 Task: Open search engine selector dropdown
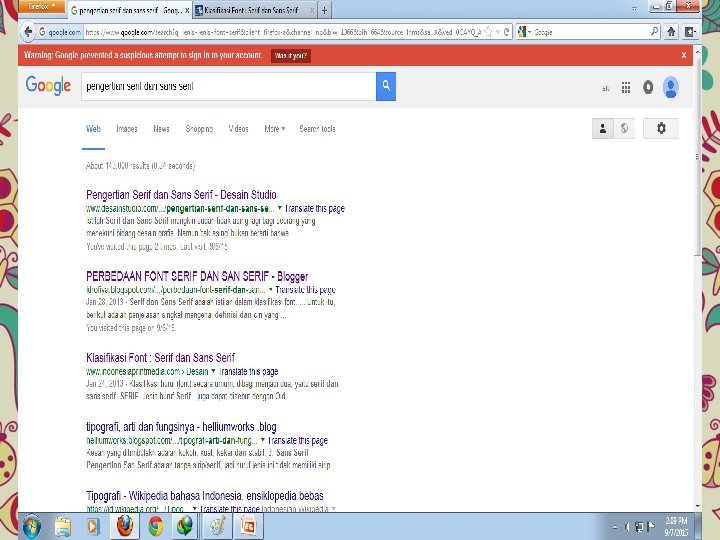(524, 32)
